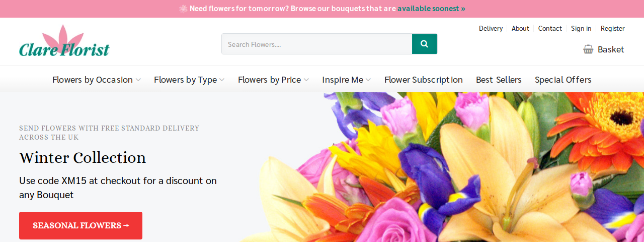Screen dimensions: 644x242
Task: Click the Seasonal Flowers button
Action: (x=80, y=225)
